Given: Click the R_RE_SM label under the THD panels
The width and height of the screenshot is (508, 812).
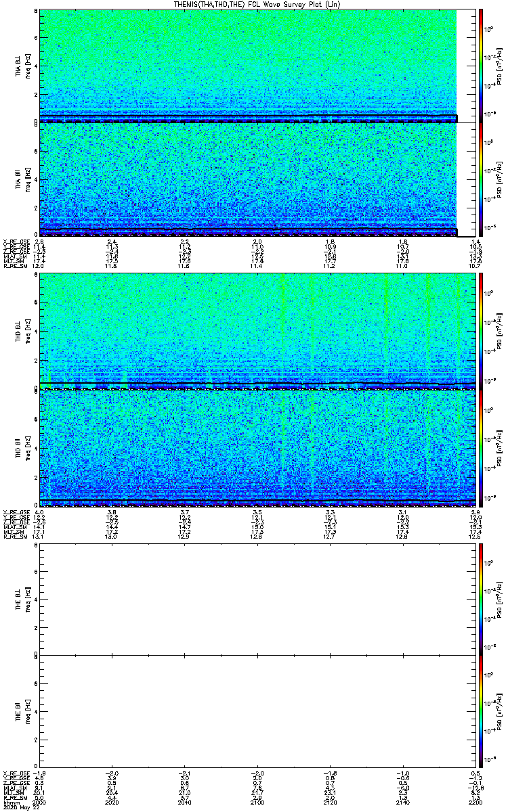Looking at the screenshot, I should [x=14, y=537].
